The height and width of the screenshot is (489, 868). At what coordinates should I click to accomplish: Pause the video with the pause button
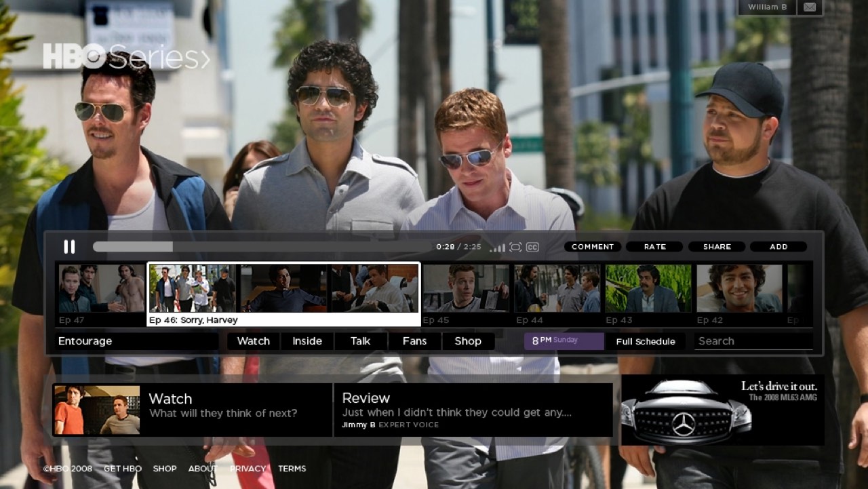point(69,247)
